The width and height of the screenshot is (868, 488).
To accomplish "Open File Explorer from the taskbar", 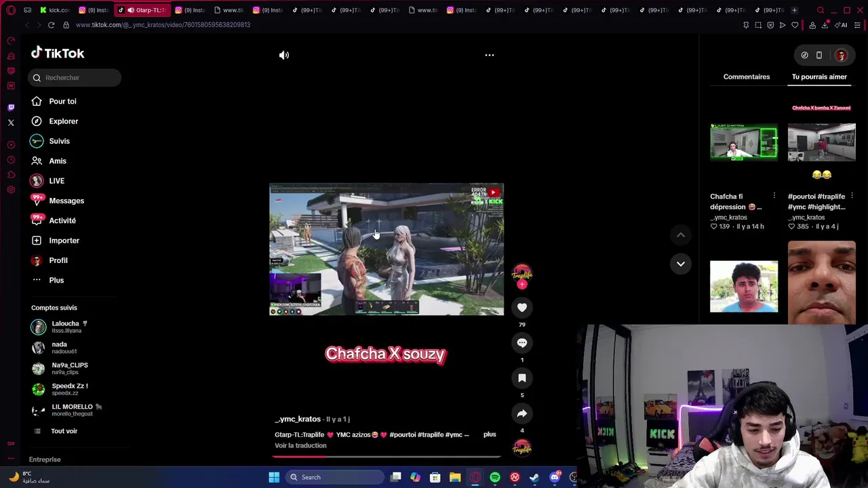I will pyautogui.click(x=455, y=477).
